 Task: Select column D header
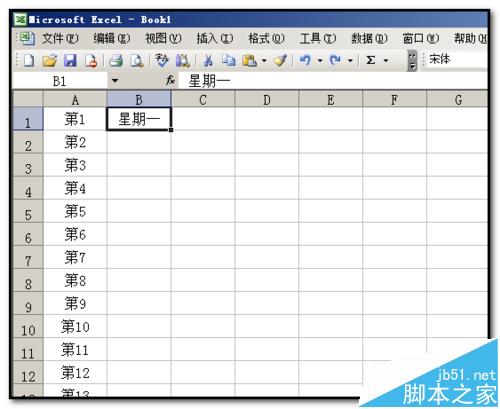(267, 100)
